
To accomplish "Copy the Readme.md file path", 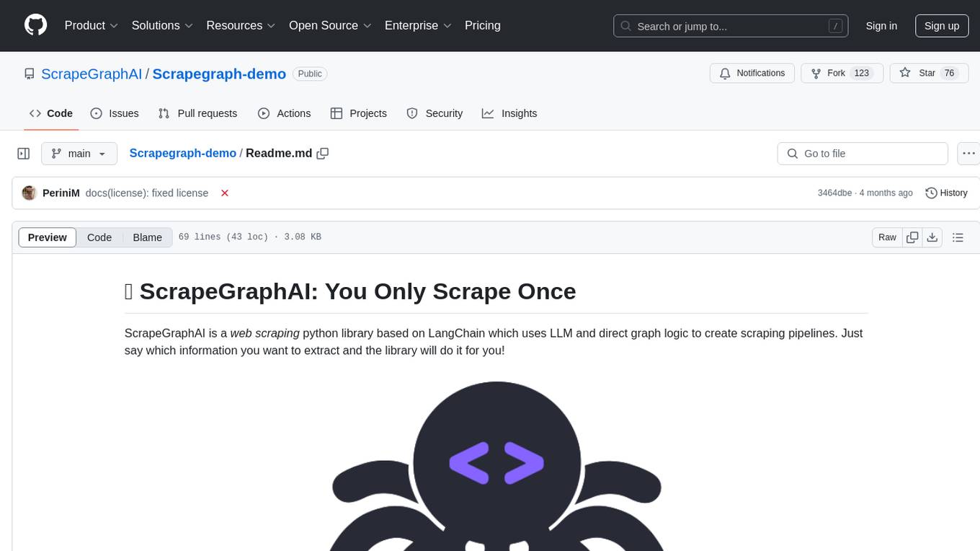I will [323, 153].
